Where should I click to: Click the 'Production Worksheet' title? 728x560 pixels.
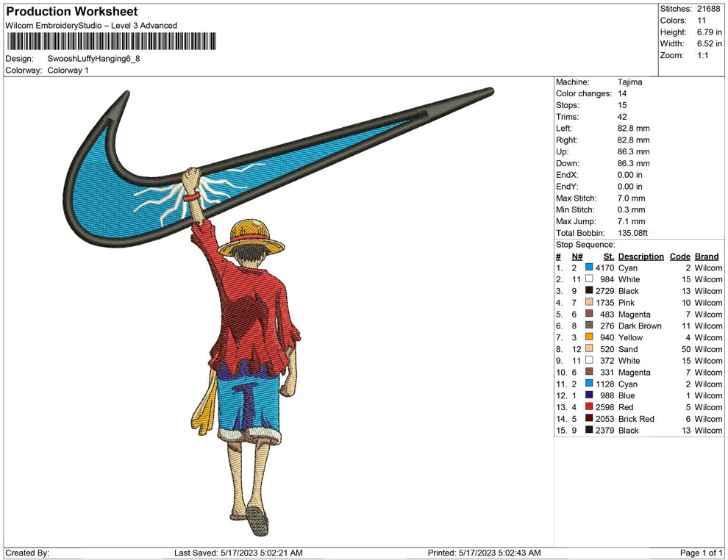72,12
